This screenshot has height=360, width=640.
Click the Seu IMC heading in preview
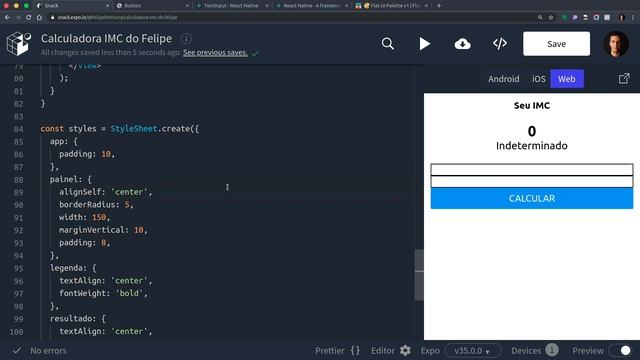(x=532, y=105)
